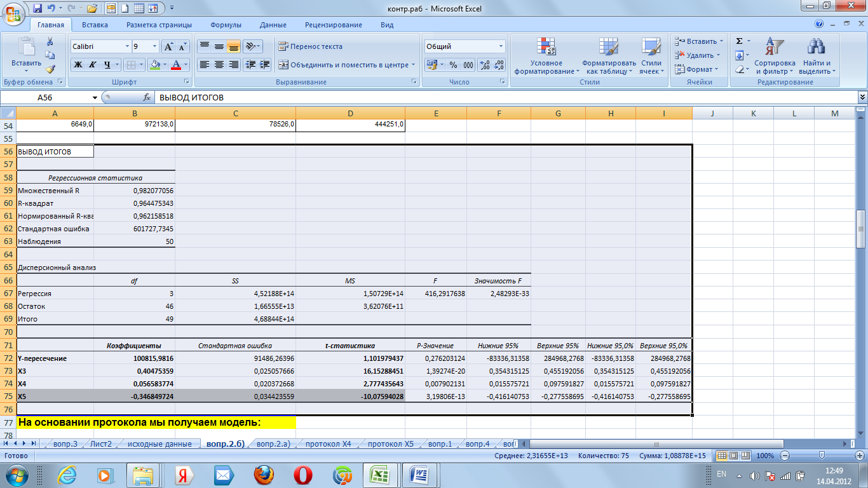Toggle bold (Ж) formatting

pos(78,65)
